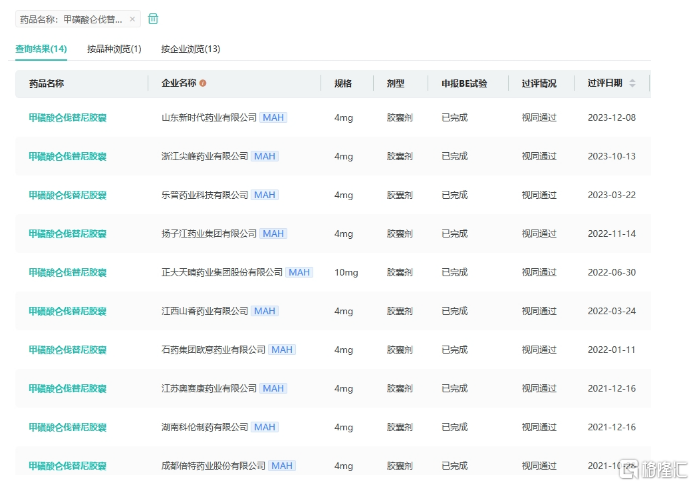Open the drug name link in the 成都倍特药业 row
This screenshot has height=486, width=694.
tap(68, 466)
